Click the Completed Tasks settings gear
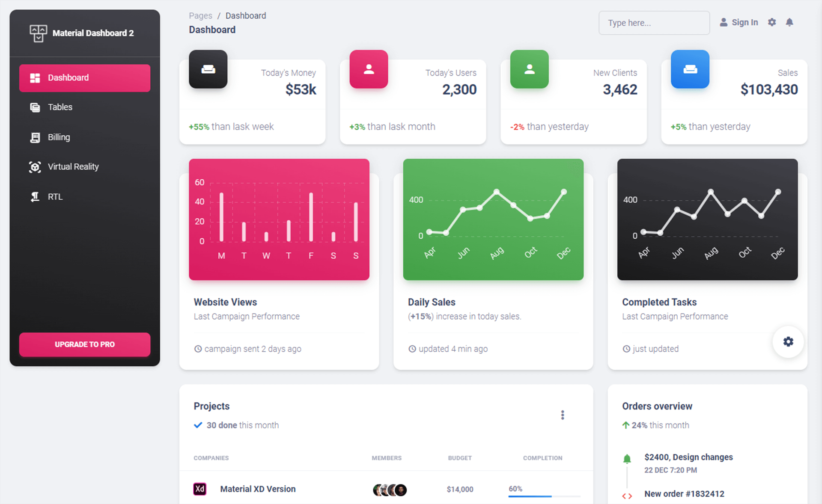The image size is (822, 504). 787,341
